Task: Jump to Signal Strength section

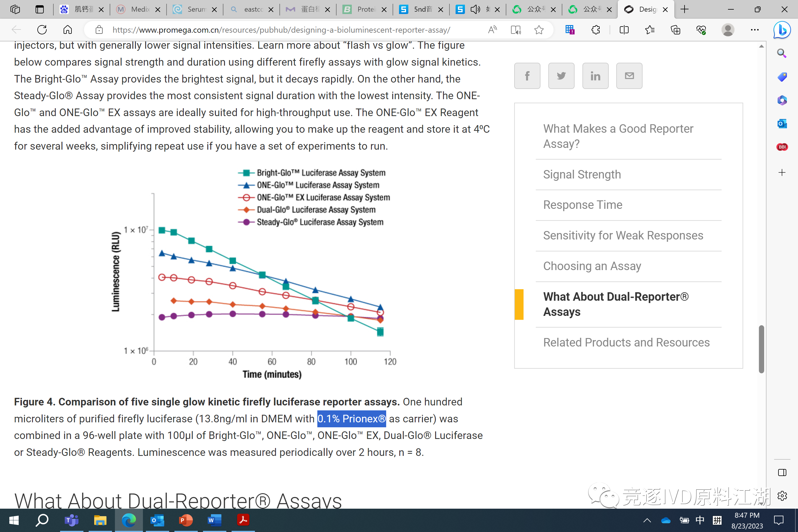Action: click(582, 174)
